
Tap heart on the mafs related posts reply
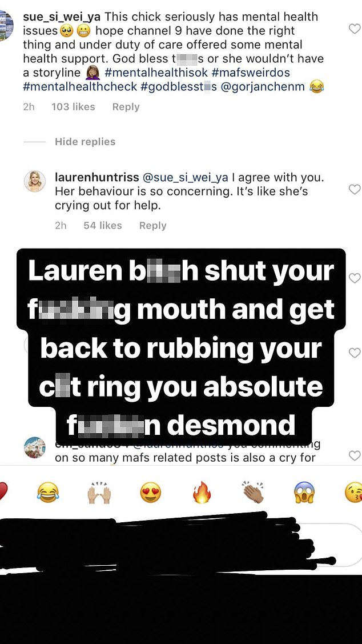click(354, 455)
